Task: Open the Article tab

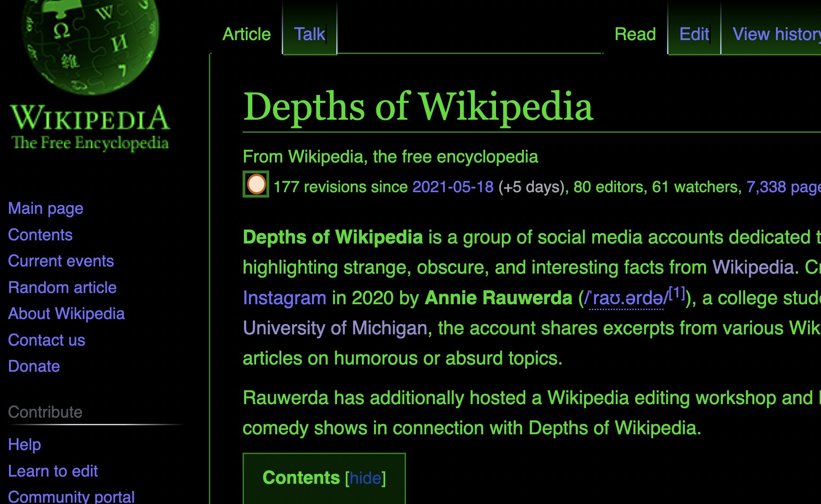Action: pyautogui.click(x=247, y=34)
